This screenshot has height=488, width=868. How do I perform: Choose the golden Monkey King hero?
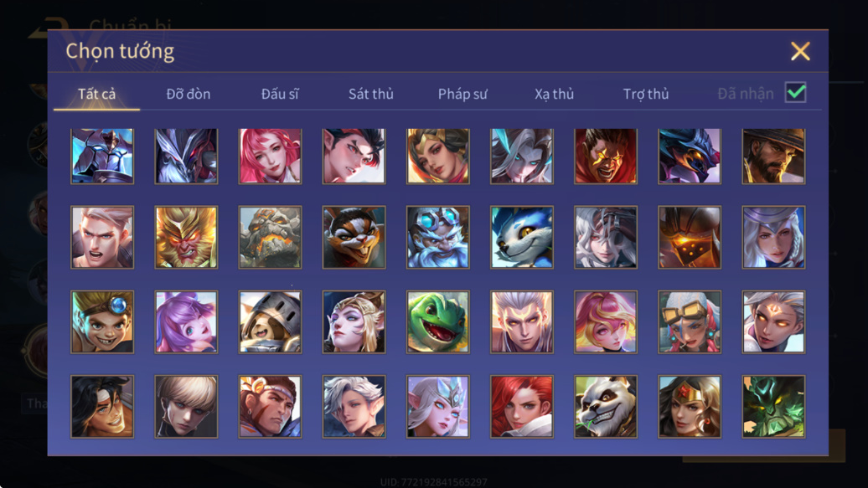[x=186, y=238]
